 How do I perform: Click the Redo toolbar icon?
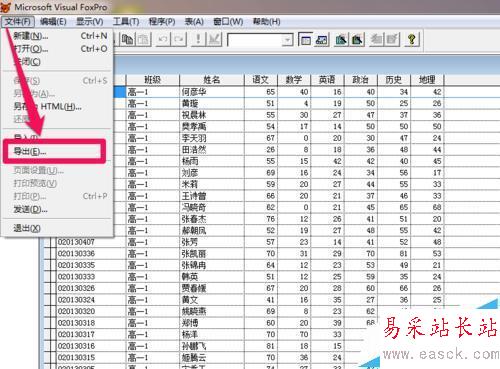point(179,40)
